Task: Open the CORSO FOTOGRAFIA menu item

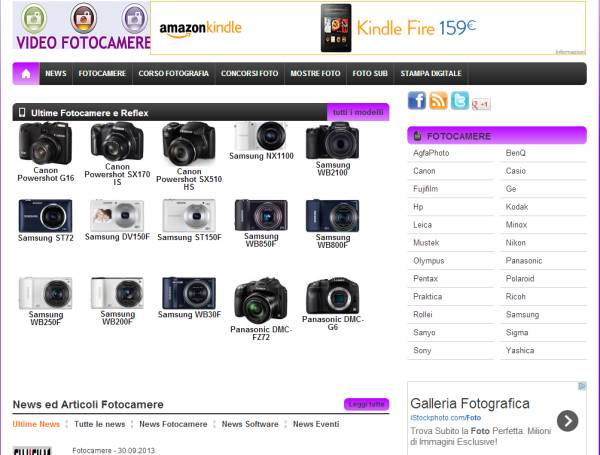Action: (x=174, y=73)
